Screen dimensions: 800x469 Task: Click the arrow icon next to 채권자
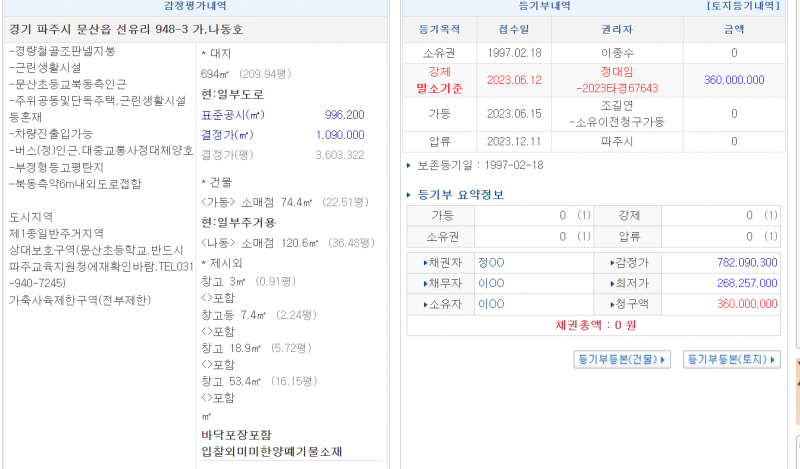point(424,263)
